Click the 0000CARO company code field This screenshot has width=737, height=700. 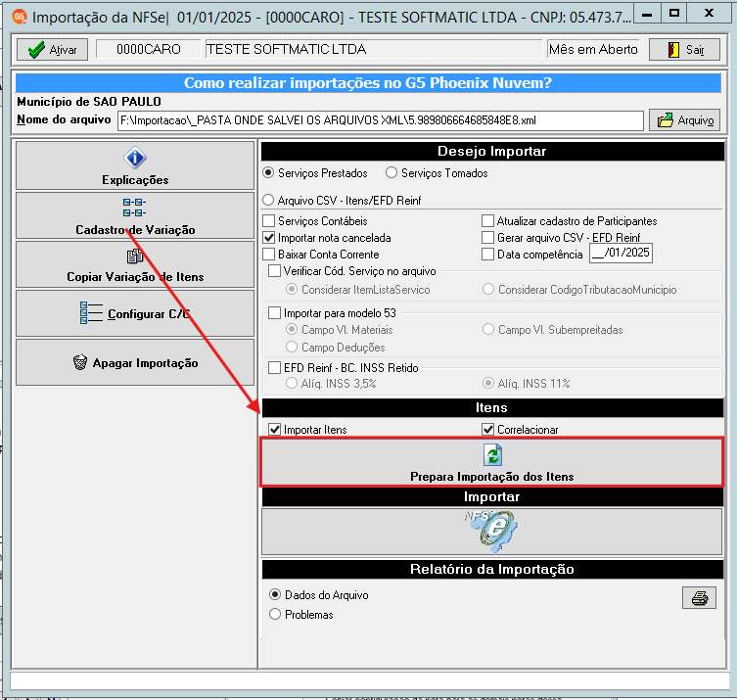[x=148, y=49]
